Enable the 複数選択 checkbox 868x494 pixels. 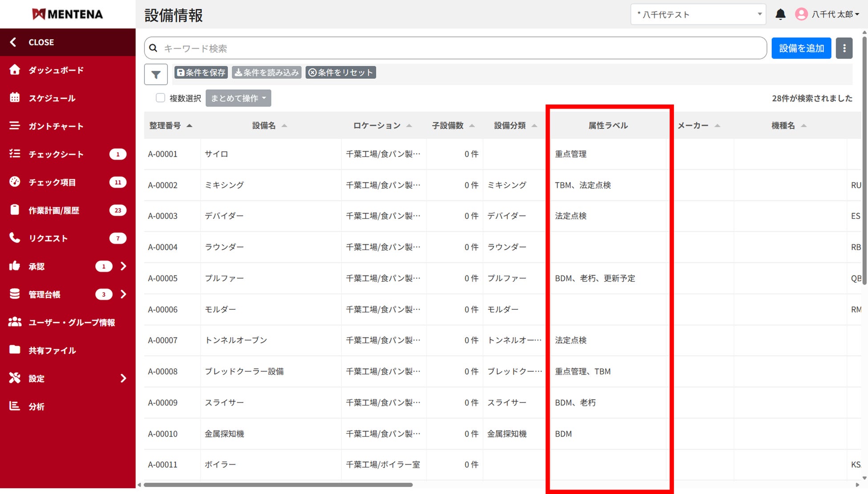pyautogui.click(x=160, y=98)
